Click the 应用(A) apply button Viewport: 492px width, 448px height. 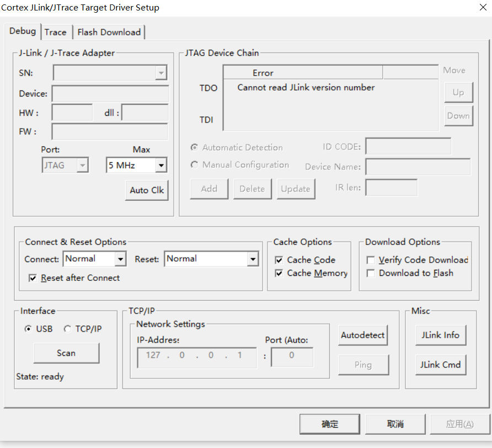tap(459, 424)
